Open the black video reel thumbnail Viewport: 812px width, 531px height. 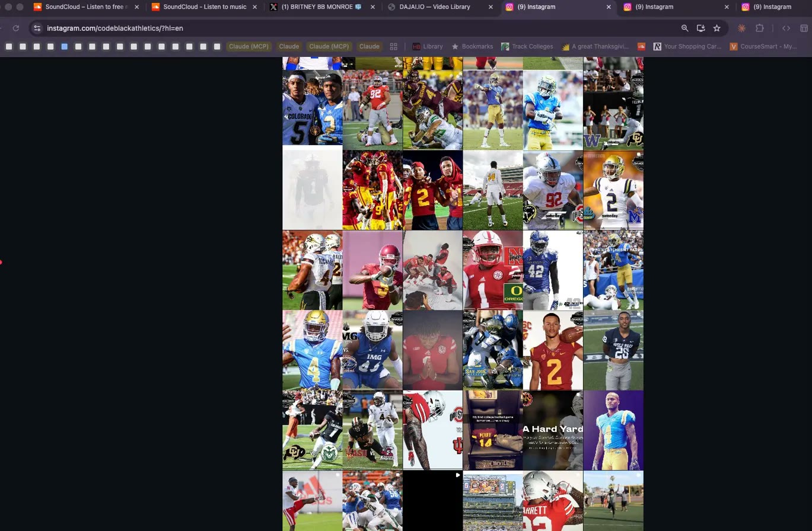coord(432,501)
